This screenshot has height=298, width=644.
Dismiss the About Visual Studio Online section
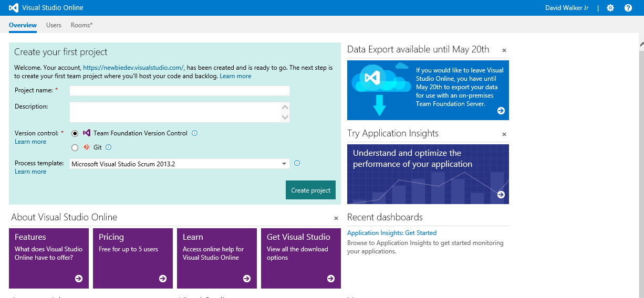[336, 218]
